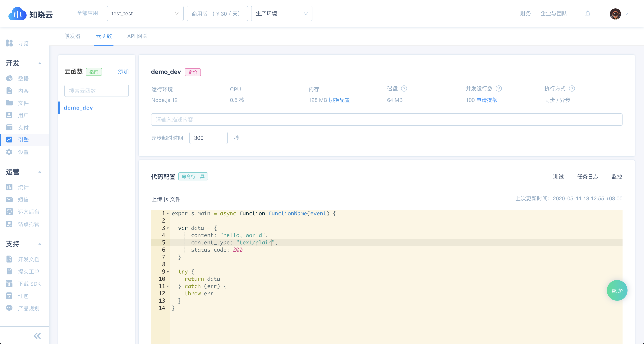Click the 切换配置 link

(339, 100)
